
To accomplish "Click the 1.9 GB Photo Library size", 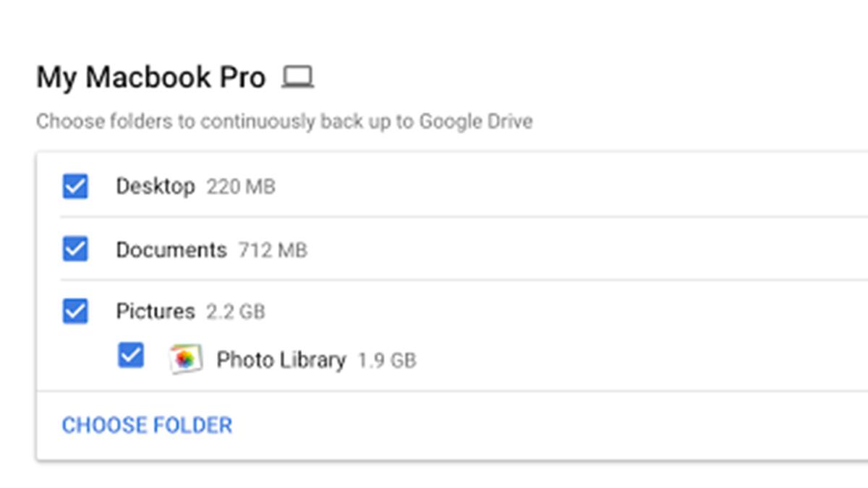I will click(387, 360).
